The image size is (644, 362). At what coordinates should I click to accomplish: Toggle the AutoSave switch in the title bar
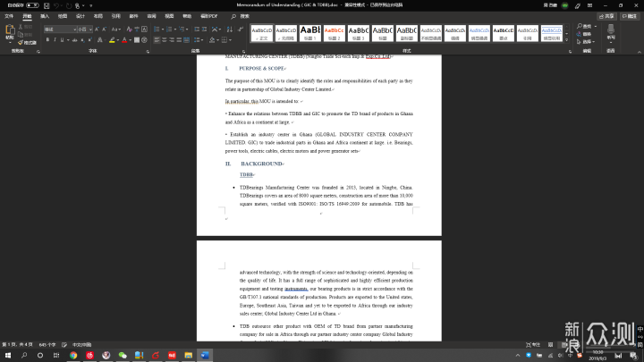pos(32,5)
